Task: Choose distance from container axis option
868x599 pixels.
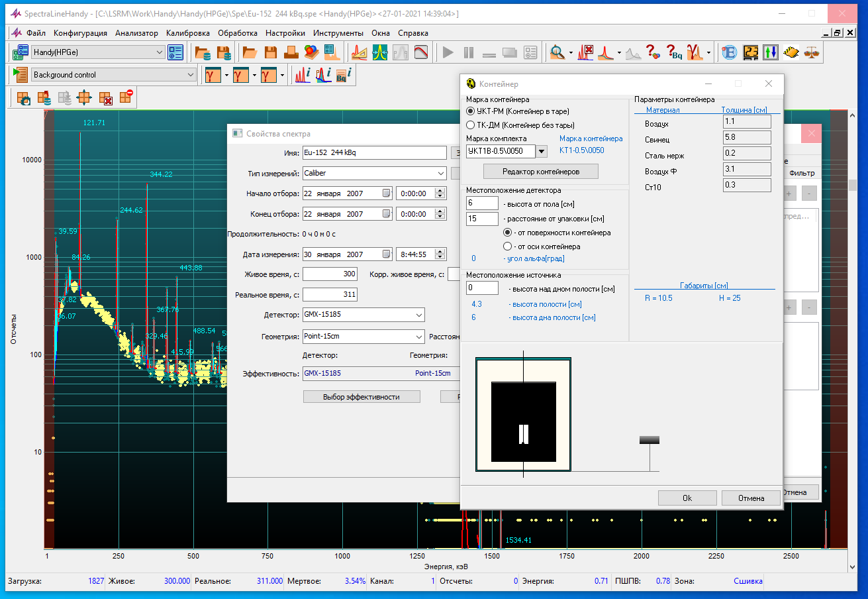Action: 508,246
